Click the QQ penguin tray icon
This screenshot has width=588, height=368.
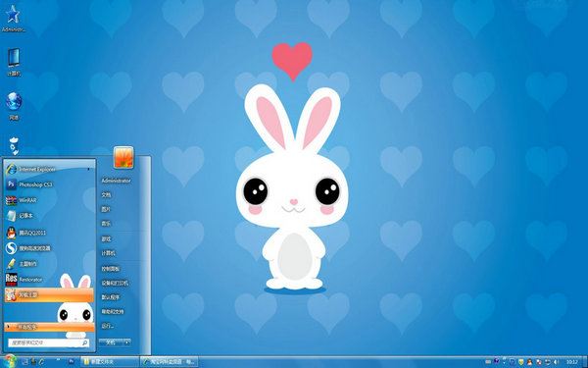529,362
